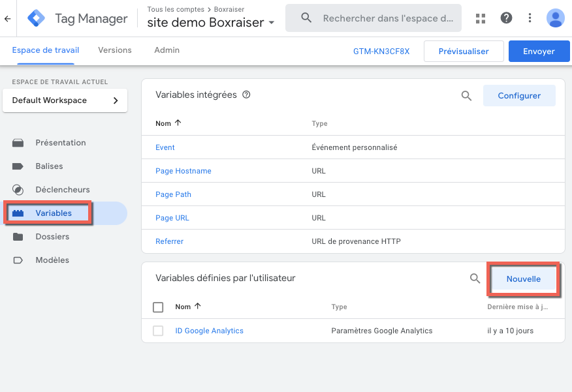This screenshot has width=572, height=392.
Task: Open the three-dot more options menu
Action: click(x=530, y=18)
